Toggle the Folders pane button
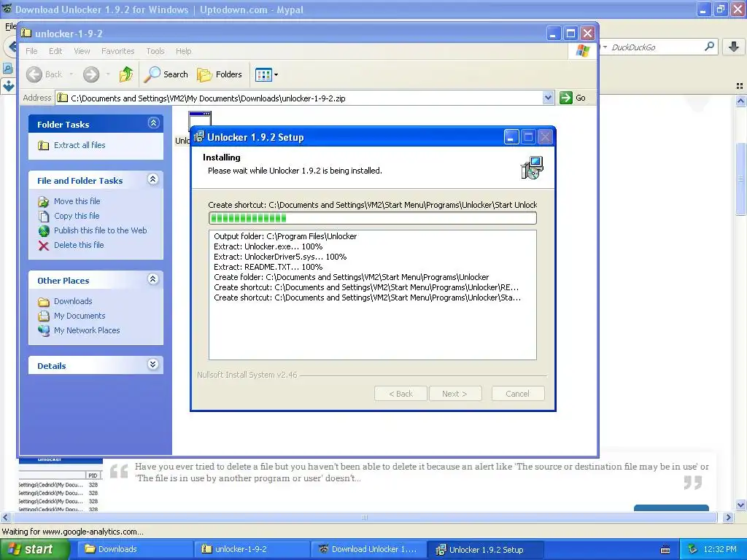The height and width of the screenshot is (560, 747). click(220, 74)
